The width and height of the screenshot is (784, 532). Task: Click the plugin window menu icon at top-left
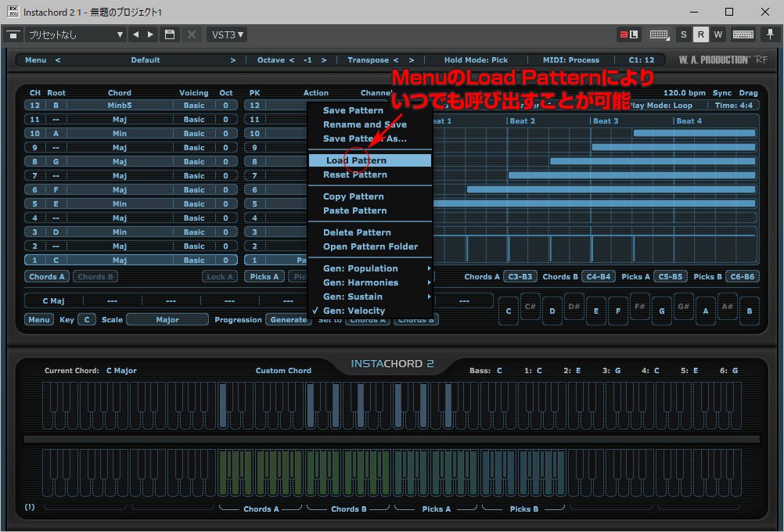coord(13,34)
